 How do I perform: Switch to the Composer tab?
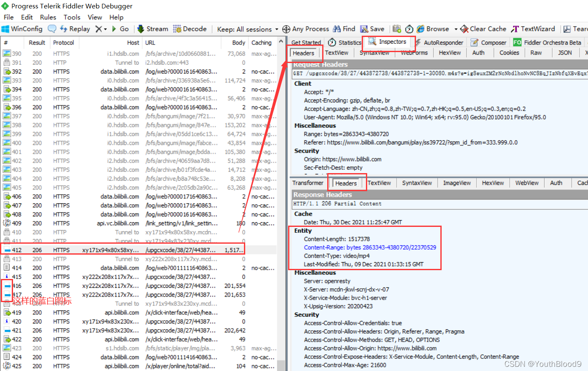click(488, 42)
